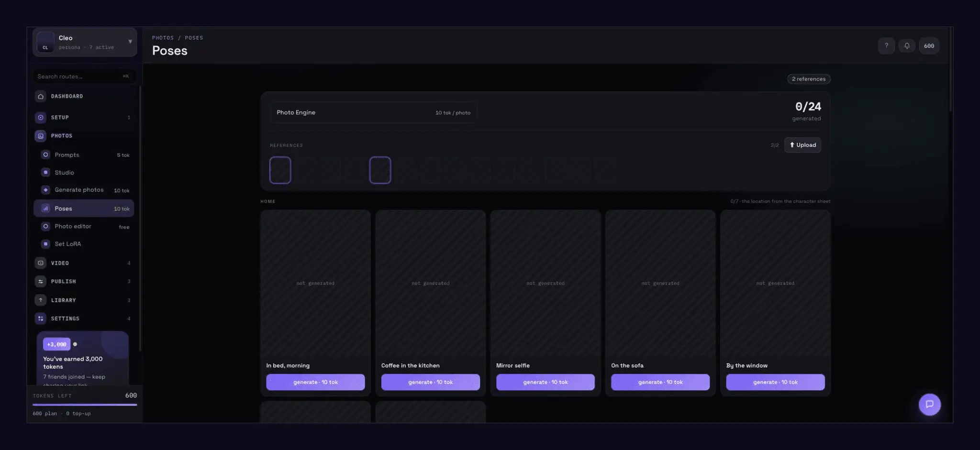Expand the Publish section
The width and height of the screenshot is (980, 450).
coord(84,281)
